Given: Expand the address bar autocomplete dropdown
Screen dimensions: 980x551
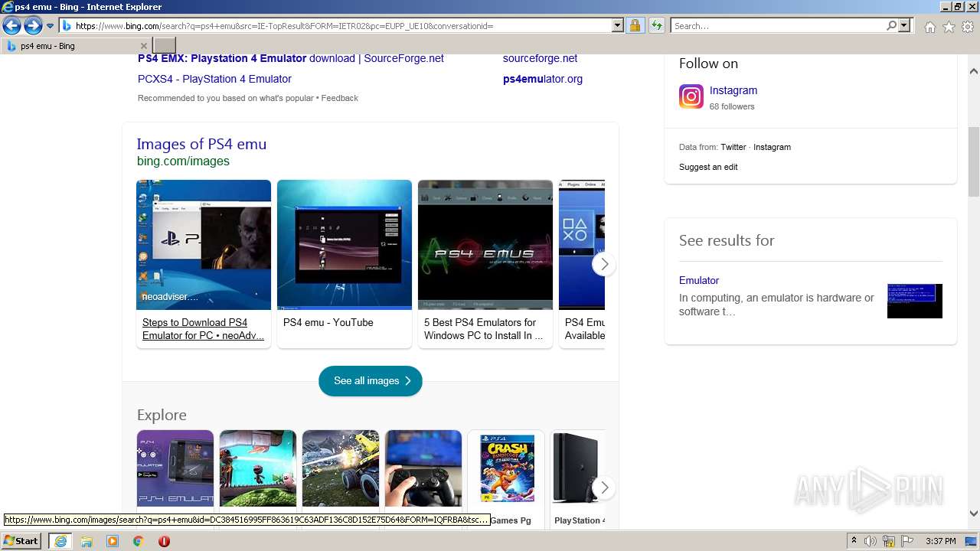Looking at the screenshot, I should 618,26.
